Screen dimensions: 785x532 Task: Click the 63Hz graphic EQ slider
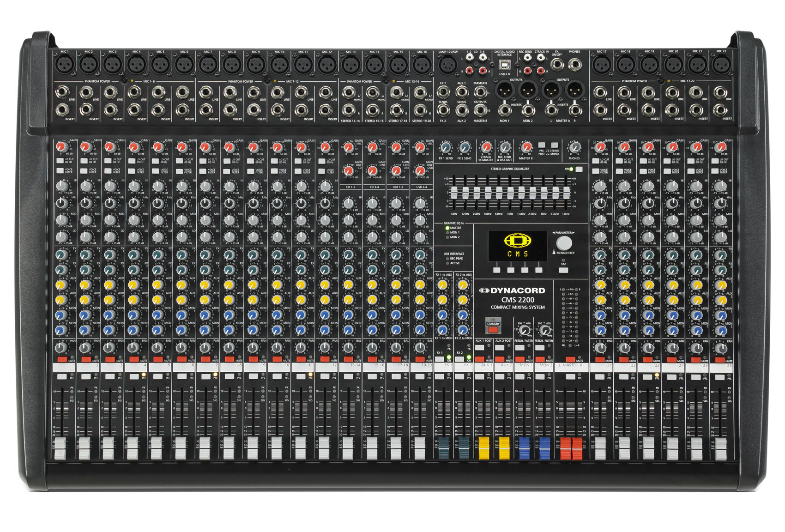(x=454, y=193)
